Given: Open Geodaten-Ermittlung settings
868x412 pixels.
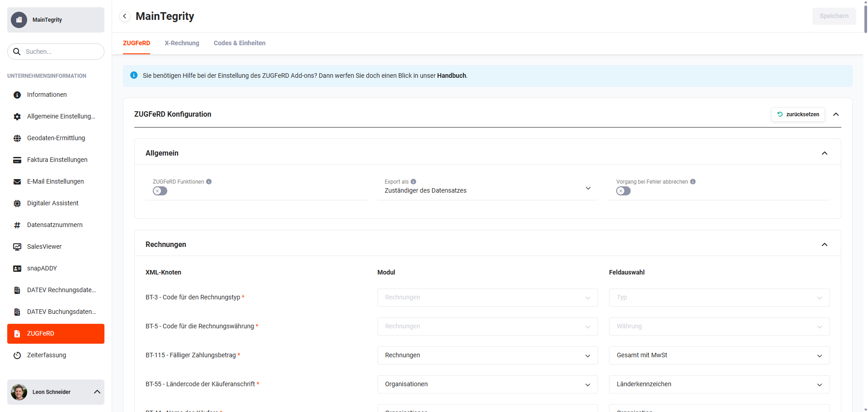Looking at the screenshot, I should click(56, 138).
